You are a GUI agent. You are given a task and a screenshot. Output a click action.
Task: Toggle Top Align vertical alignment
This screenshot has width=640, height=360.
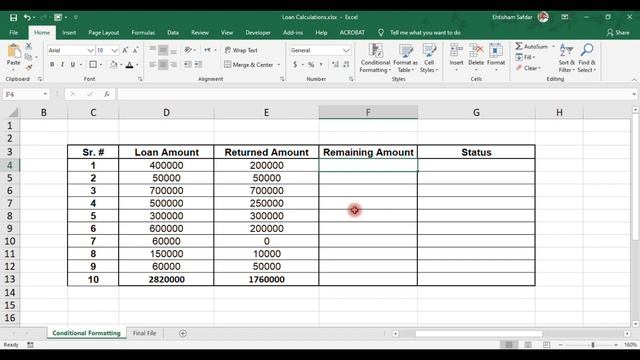tap(152, 50)
